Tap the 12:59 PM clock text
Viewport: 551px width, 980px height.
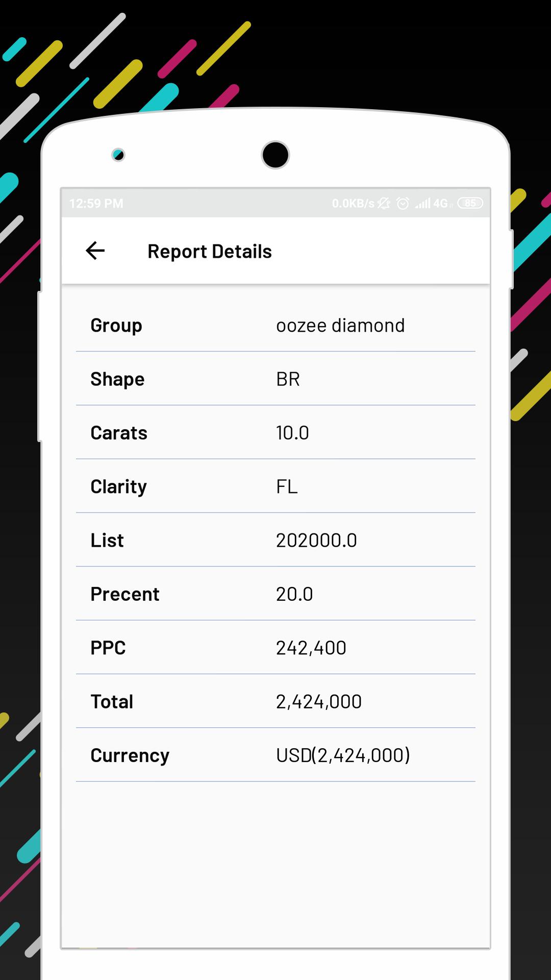tap(96, 204)
